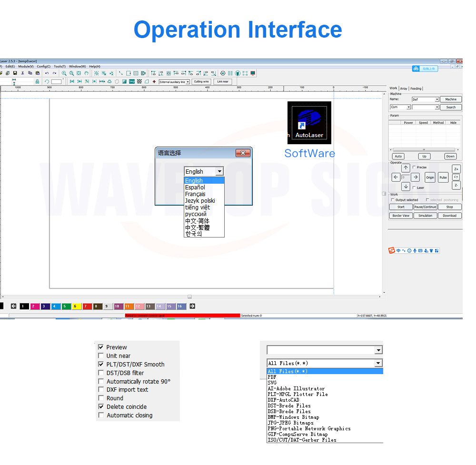
Task: Click the Save disk icon in toolbar
Action: 15,73
